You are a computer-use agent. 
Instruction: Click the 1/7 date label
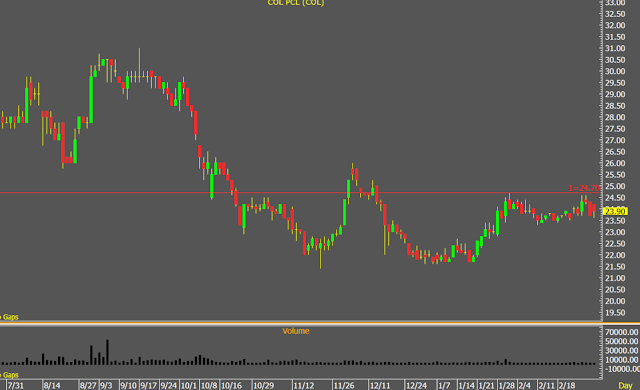(x=444, y=386)
